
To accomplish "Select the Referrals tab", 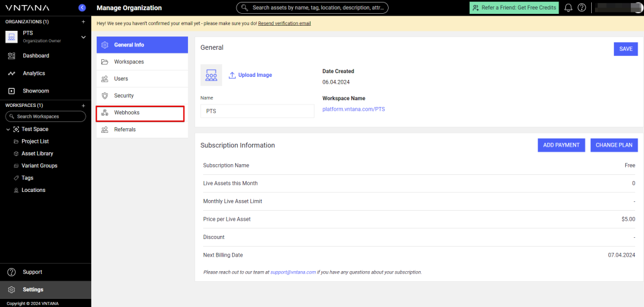I will point(125,130).
